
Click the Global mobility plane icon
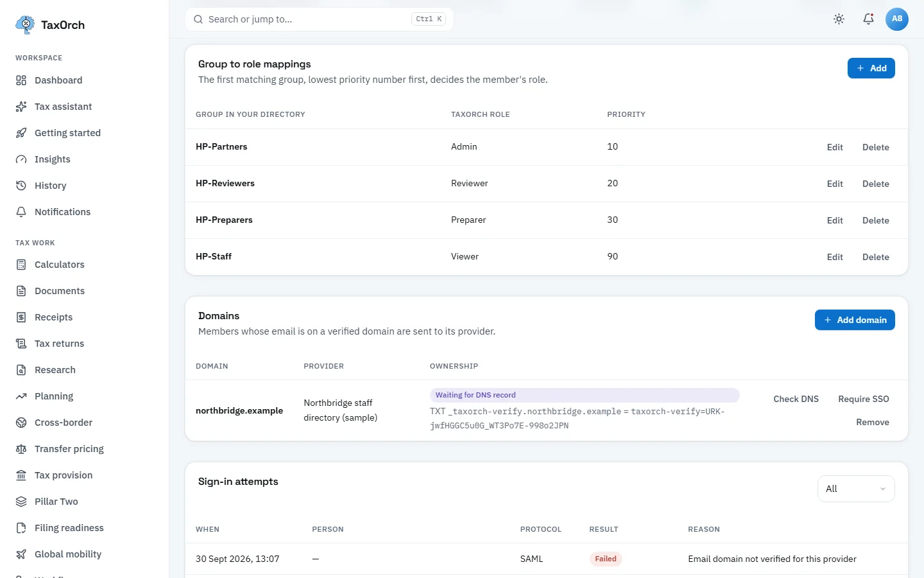pyautogui.click(x=21, y=554)
